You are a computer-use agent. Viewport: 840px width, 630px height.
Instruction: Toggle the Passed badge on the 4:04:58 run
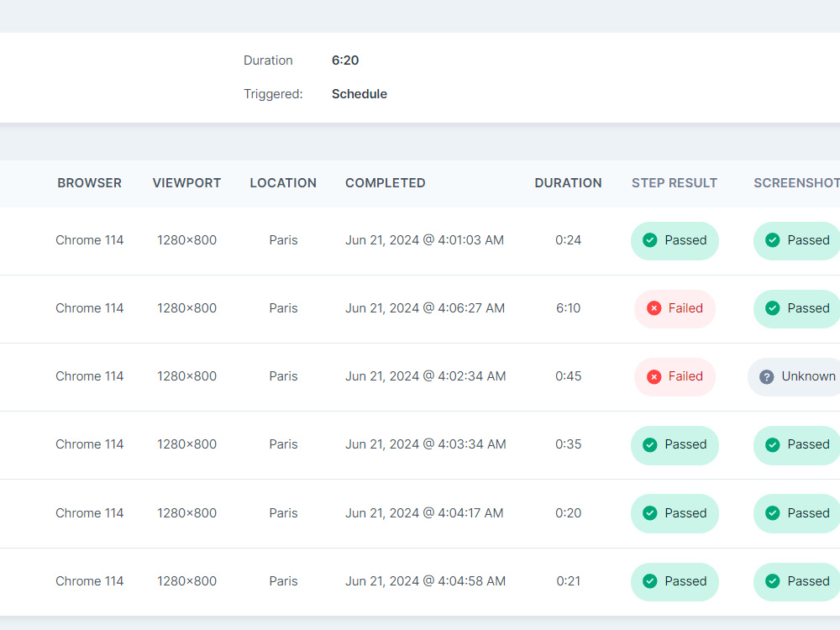coord(675,581)
